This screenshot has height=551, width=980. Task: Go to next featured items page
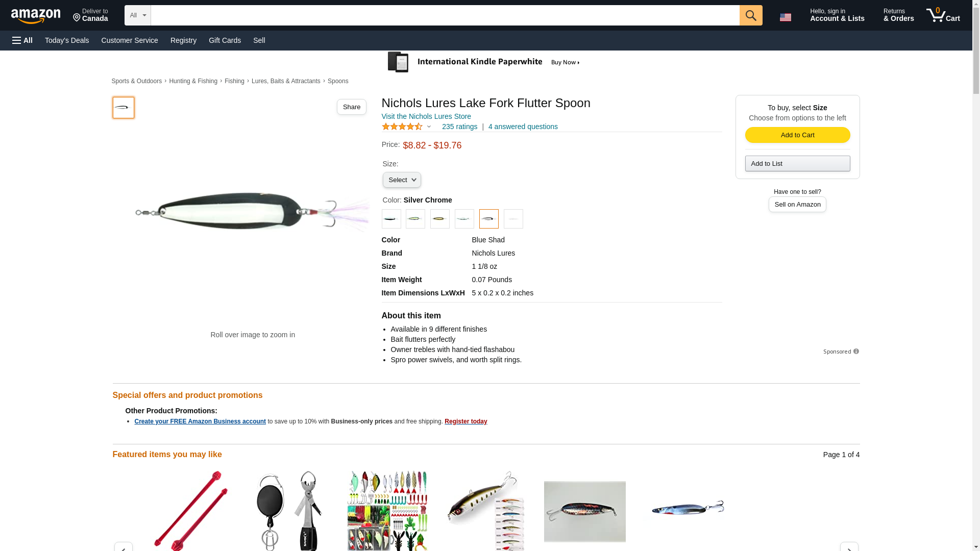849,547
